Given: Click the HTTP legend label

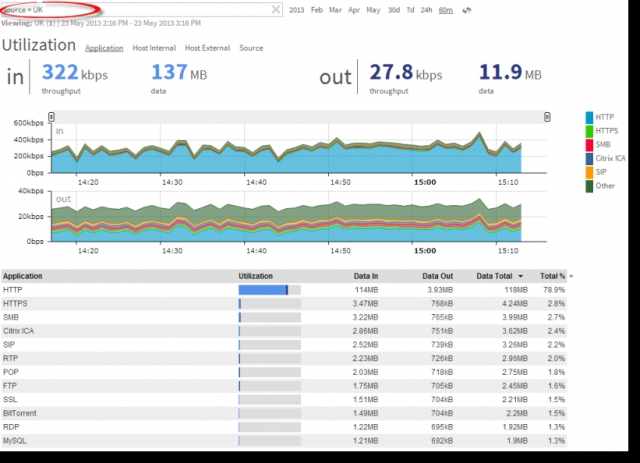Looking at the screenshot, I should [604, 118].
